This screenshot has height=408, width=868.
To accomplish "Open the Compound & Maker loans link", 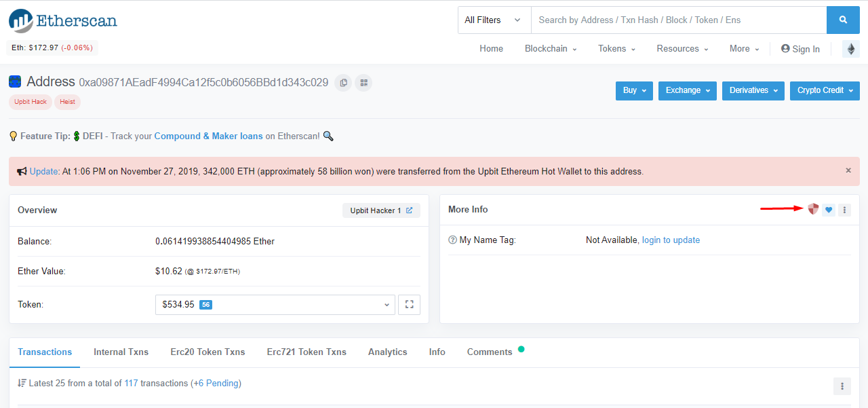I will click(x=208, y=136).
